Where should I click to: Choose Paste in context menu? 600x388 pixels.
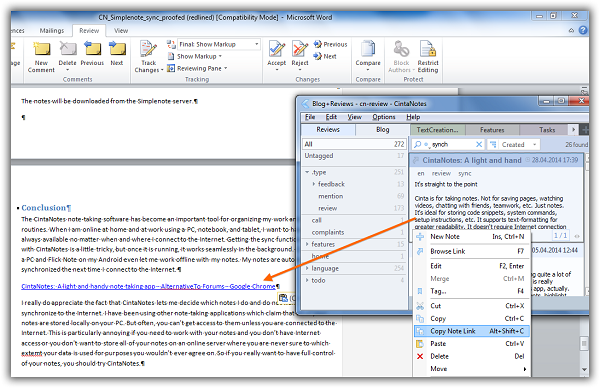pos(471,344)
